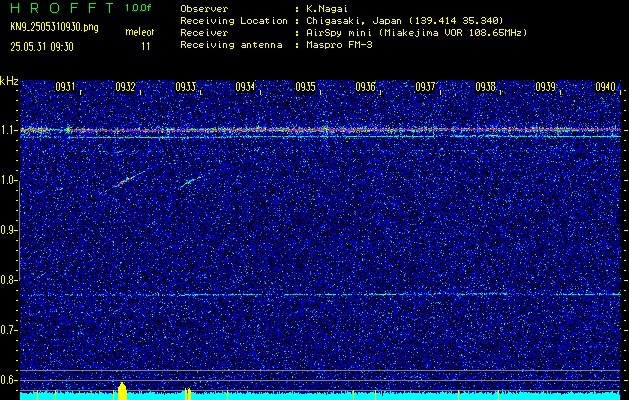Click the 0937 time marker

425,87
